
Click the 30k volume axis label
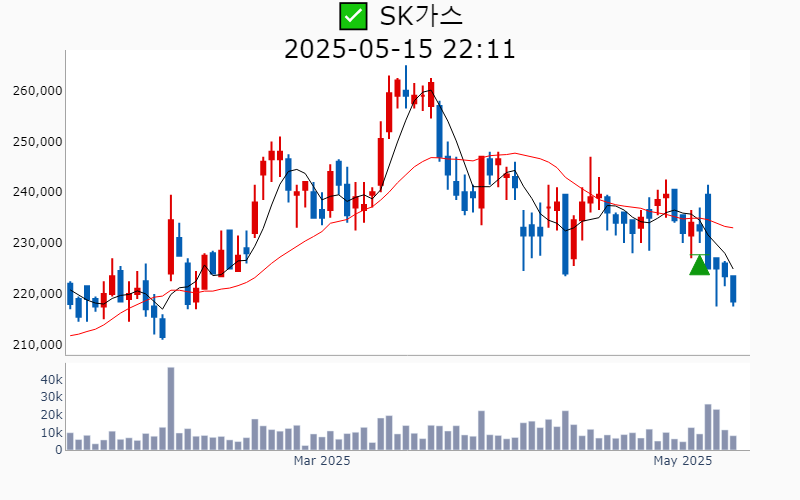tap(52, 397)
